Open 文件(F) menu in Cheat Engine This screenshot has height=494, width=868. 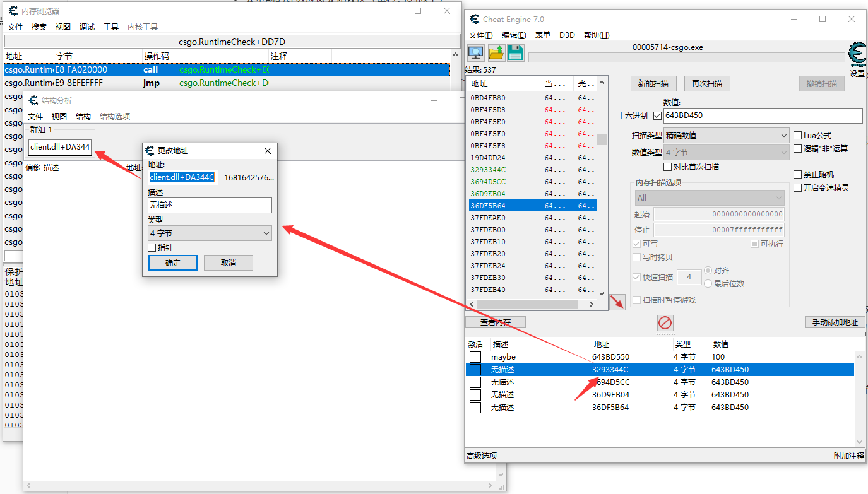(x=481, y=35)
